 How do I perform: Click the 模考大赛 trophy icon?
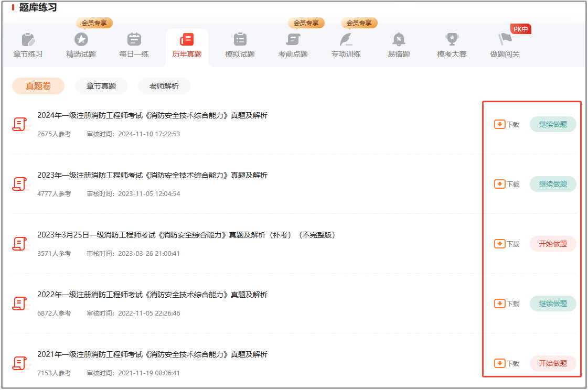coord(452,39)
